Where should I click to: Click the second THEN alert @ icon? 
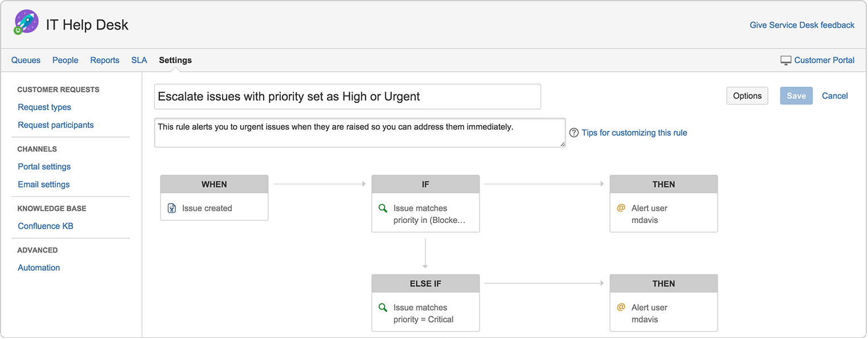(x=621, y=308)
